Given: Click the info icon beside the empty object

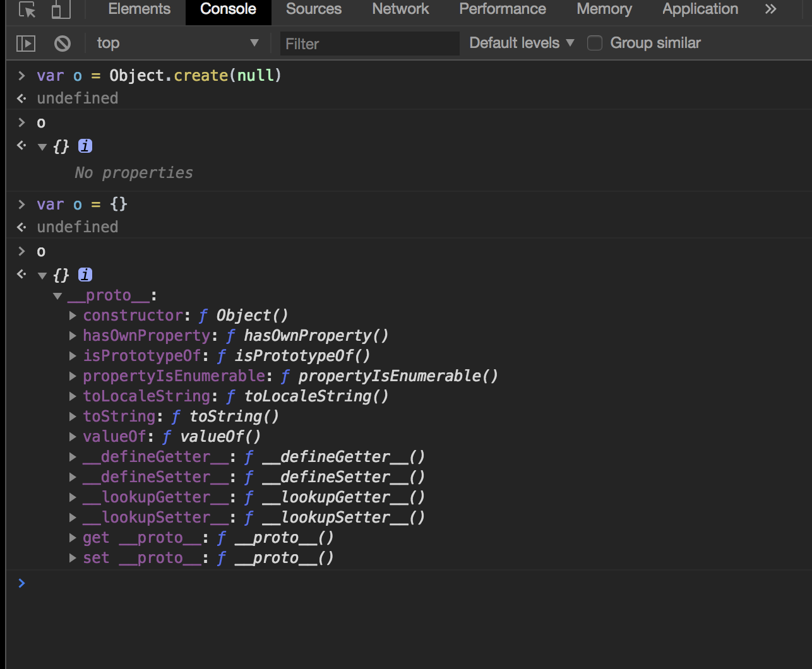Looking at the screenshot, I should pyautogui.click(x=85, y=146).
